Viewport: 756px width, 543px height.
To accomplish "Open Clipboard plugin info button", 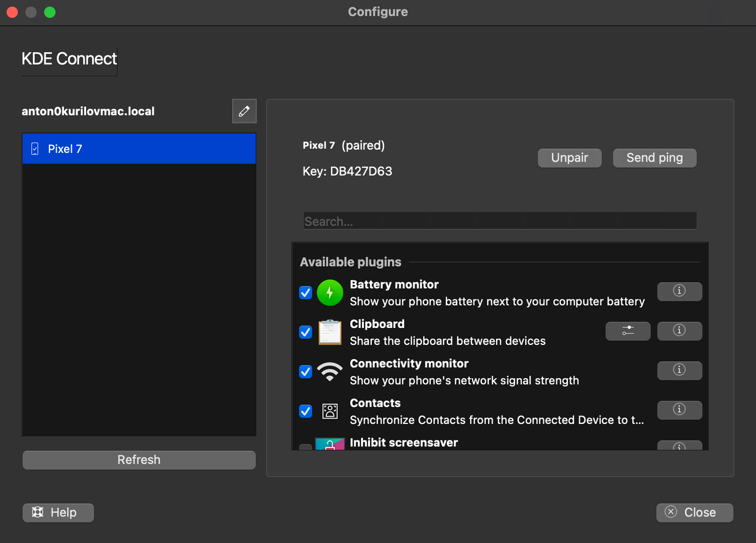I will point(679,331).
